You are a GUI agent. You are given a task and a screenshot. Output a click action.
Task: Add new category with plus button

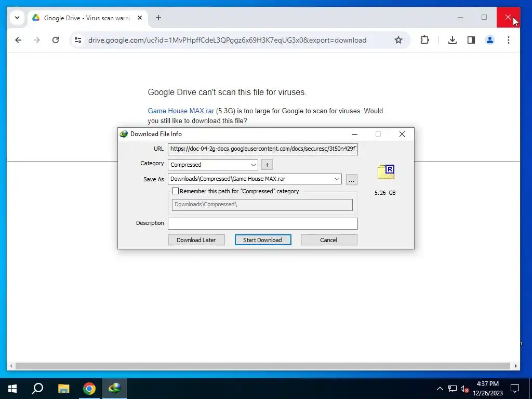click(x=267, y=165)
